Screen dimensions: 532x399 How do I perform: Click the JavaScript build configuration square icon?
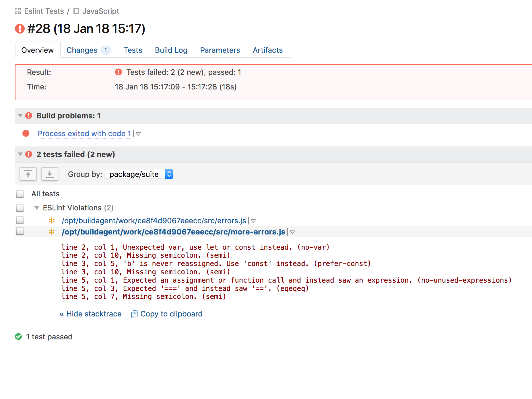[76, 11]
